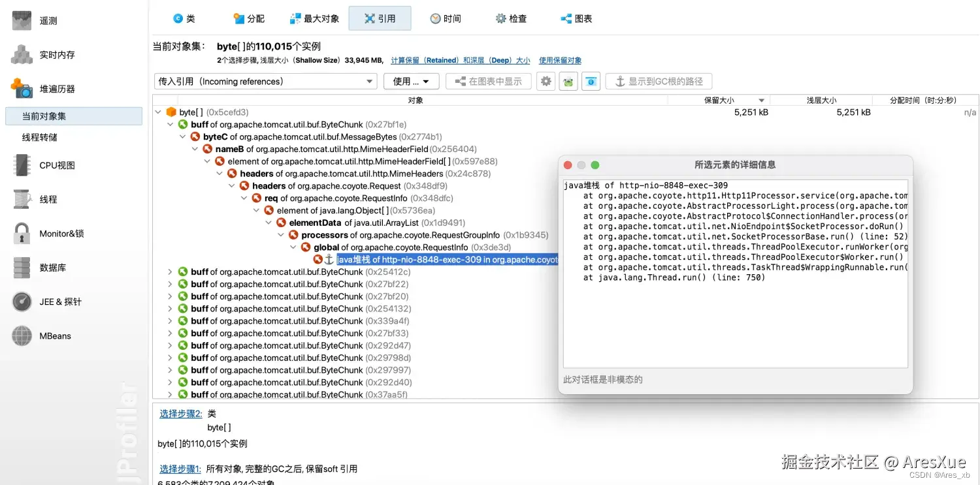Click the stack trace text area in detail dialog
The width and height of the screenshot is (980, 485).
click(735, 274)
